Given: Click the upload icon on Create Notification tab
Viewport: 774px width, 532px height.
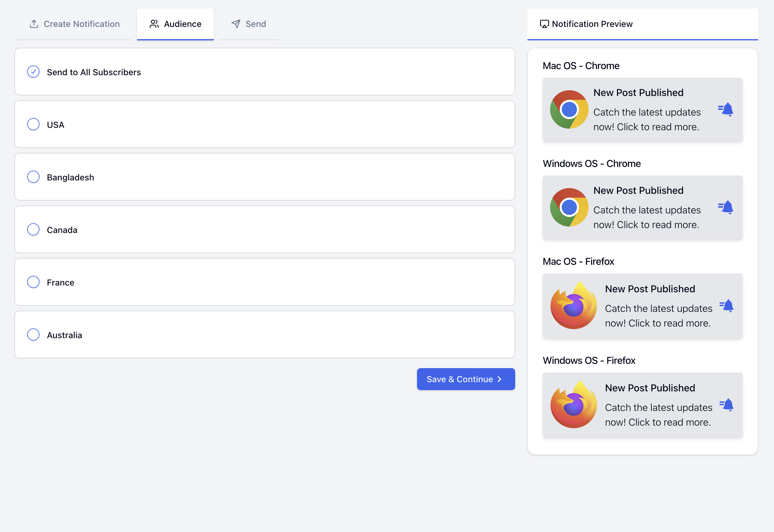Looking at the screenshot, I should [x=34, y=24].
